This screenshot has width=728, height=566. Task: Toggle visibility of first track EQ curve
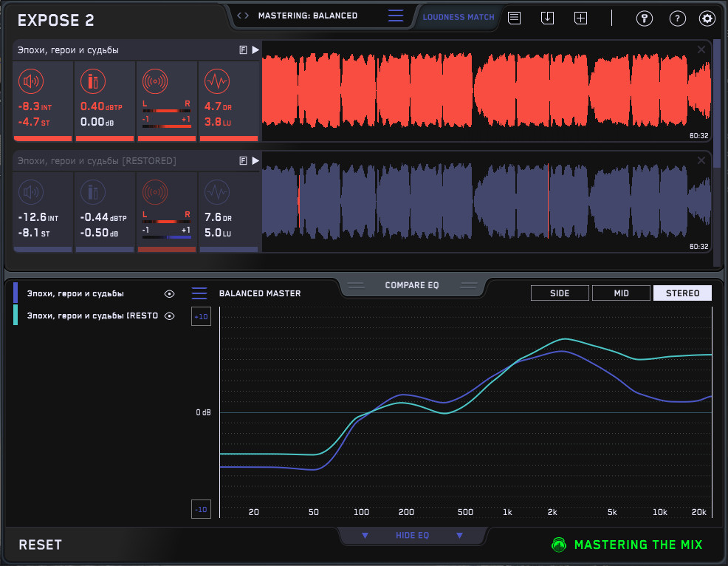(x=170, y=293)
